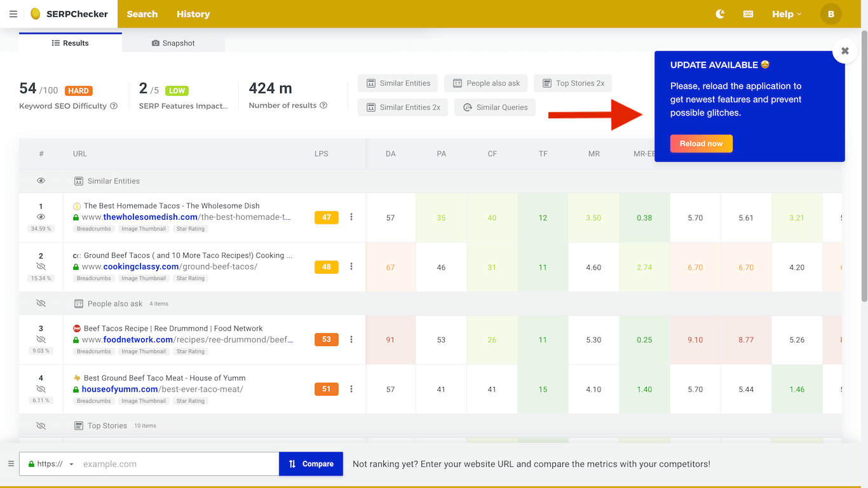Image resolution: width=868 pixels, height=488 pixels.
Task: Open thewholesomedish.com result link
Action: [186, 217]
